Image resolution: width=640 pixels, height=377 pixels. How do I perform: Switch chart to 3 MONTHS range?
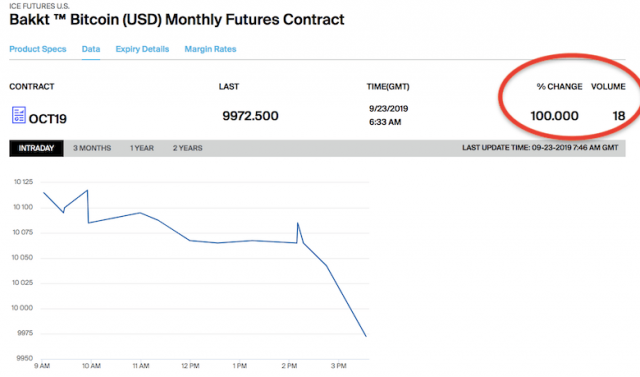[x=92, y=148]
